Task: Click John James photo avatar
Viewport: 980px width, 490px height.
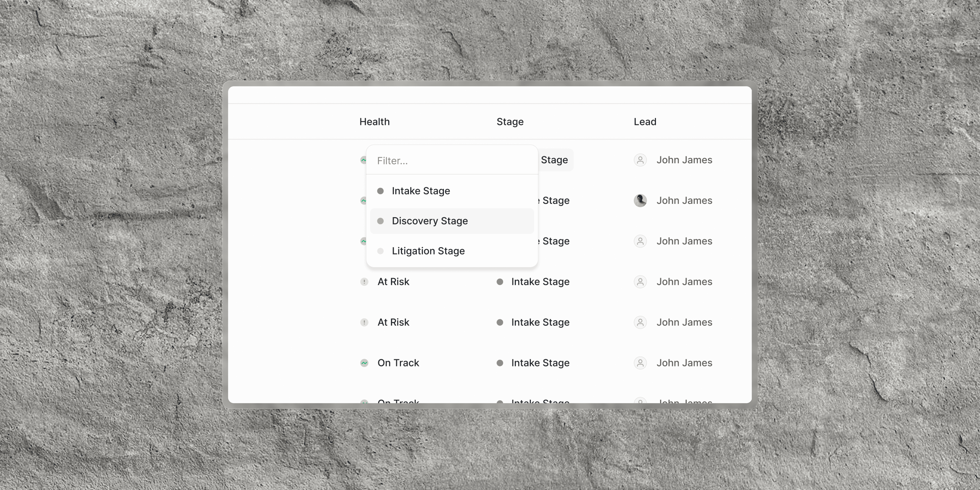Action: click(640, 201)
